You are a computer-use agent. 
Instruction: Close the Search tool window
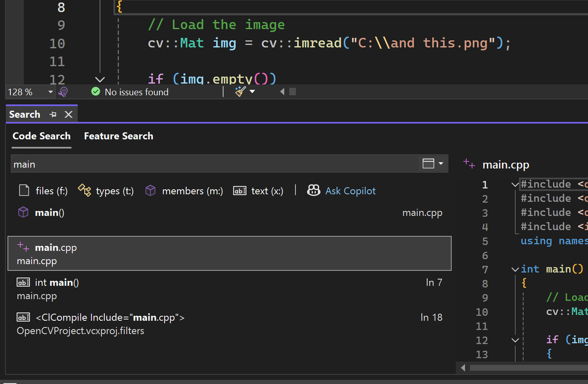tap(69, 114)
